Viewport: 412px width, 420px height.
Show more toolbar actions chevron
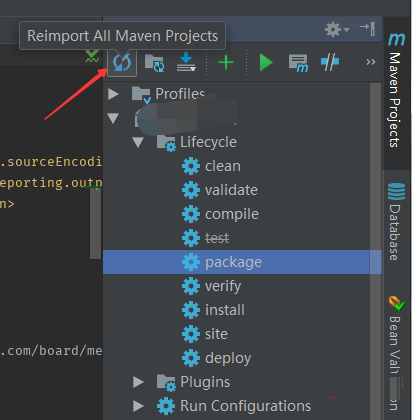(371, 62)
